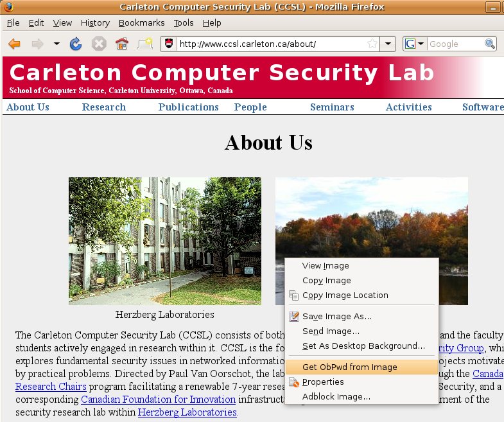Viewport: 504px width, 422px height.
Task: Open the back/forward history dropdown arrow
Action: (56, 44)
